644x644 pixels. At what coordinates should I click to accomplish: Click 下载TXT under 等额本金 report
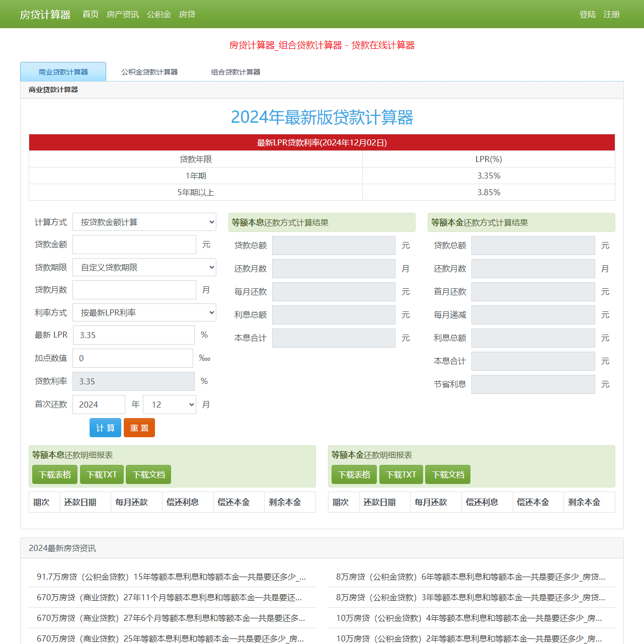pos(401,474)
